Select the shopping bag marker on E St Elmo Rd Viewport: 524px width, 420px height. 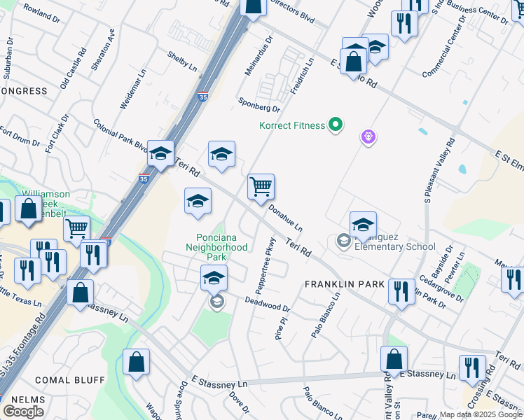pyautogui.click(x=354, y=64)
